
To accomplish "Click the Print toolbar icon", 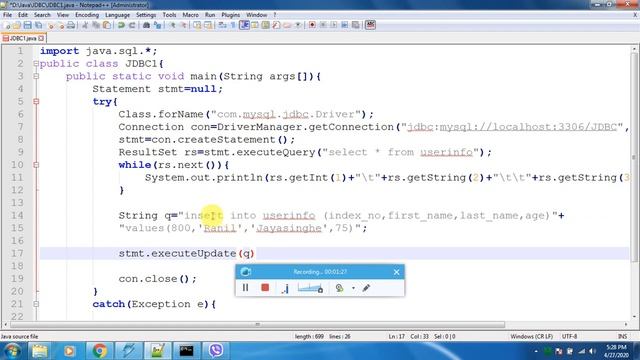I will coord(71,25).
